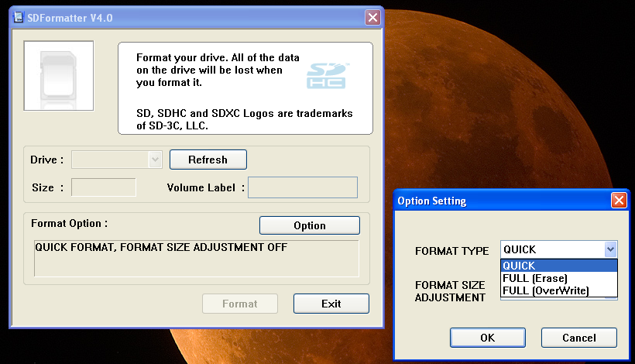The height and width of the screenshot is (364, 635).
Task: Select FULL (Erase) format type
Action: (x=559, y=278)
